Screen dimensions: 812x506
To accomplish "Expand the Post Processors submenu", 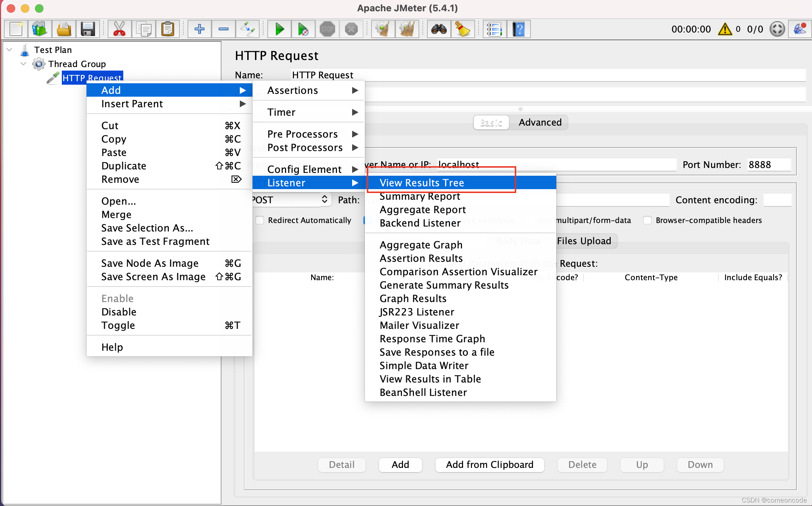I will pyautogui.click(x=308, y=147).
